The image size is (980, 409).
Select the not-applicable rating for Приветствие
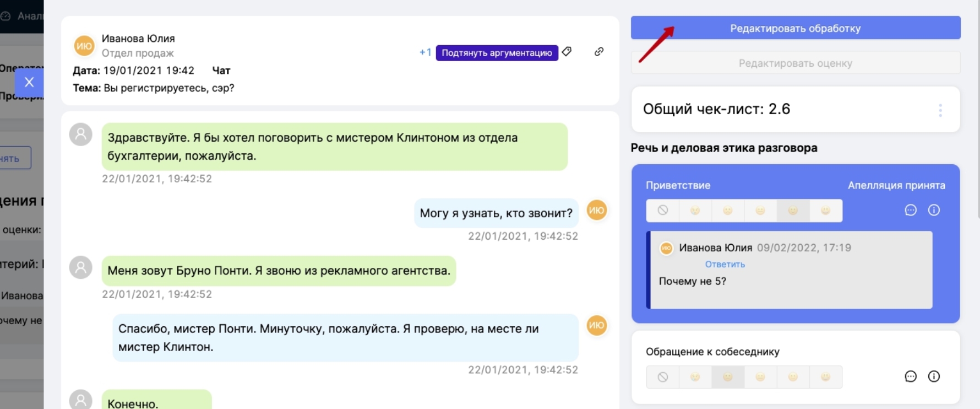(662, 211)
